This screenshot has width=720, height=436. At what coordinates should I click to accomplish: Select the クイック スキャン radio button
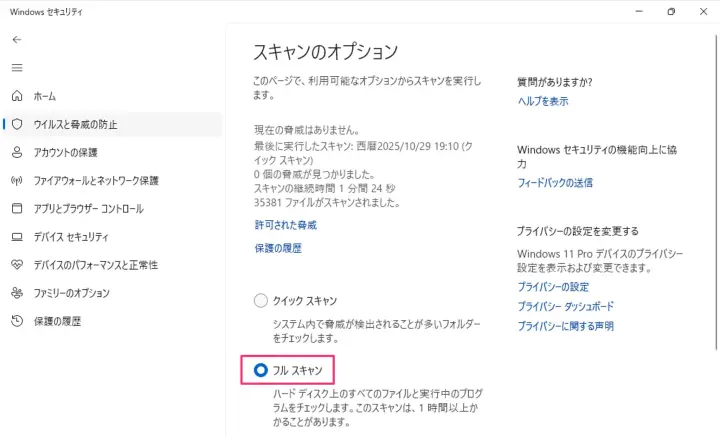click(x=261, y=300)
